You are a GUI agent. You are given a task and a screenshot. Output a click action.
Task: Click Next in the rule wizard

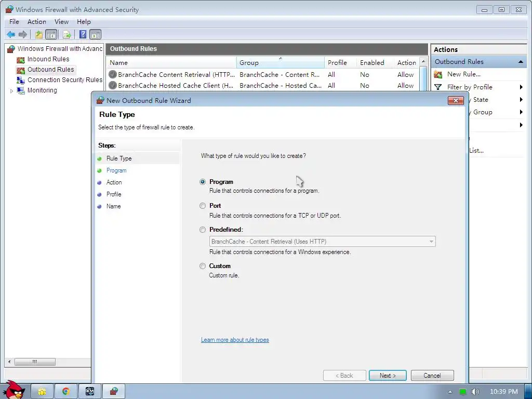point(388,376)
